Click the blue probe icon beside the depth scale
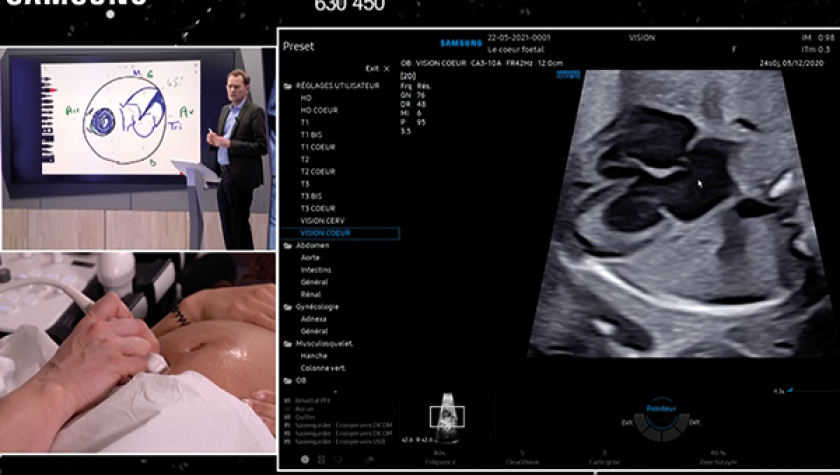This screenshot has height=475, width=840. (x=791, y=390)
